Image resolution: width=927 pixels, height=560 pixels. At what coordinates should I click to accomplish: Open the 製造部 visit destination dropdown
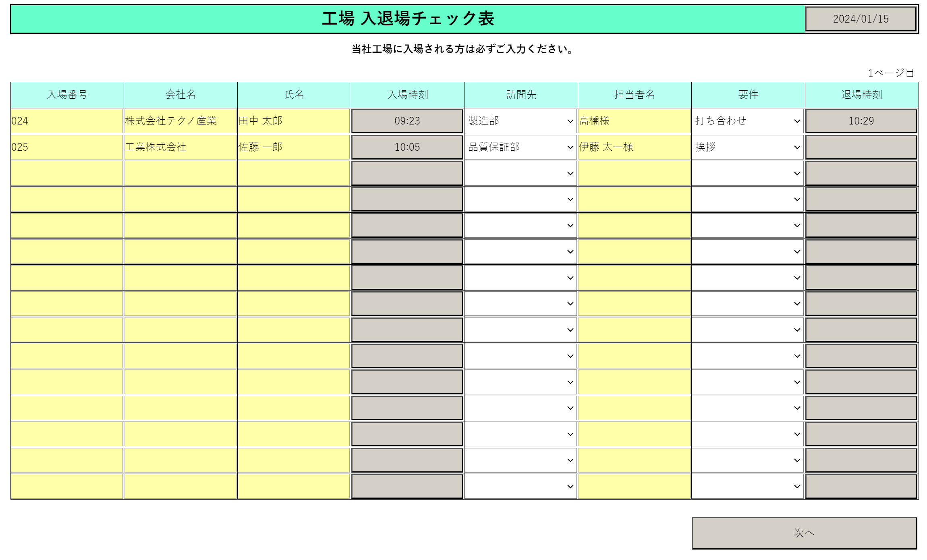click(x=521, y=121)
